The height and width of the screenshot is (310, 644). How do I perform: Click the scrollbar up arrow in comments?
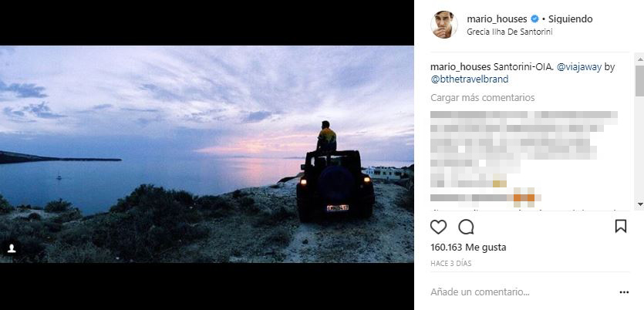click(x=639, y=59)
